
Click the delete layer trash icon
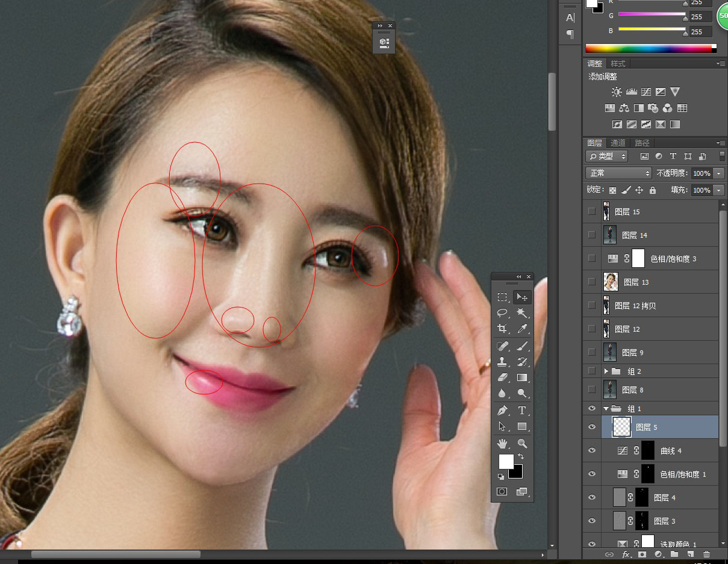click(x=706, y=554)
